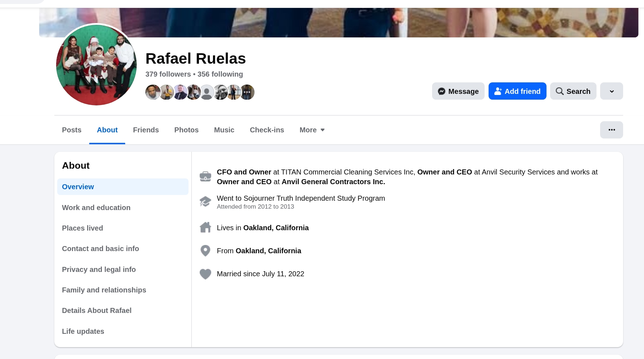The image size is (644, 359).
Task: Click first follower avatar in the row
Action: coord(153,92)
